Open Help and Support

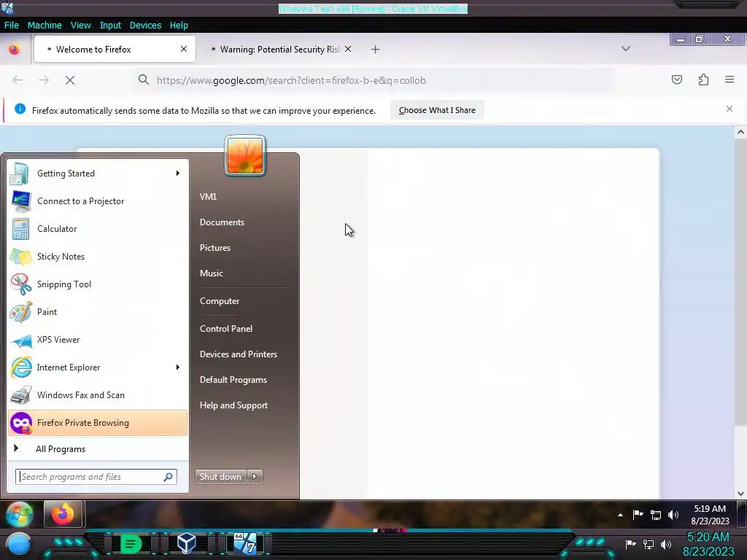(x=233, y=405)
